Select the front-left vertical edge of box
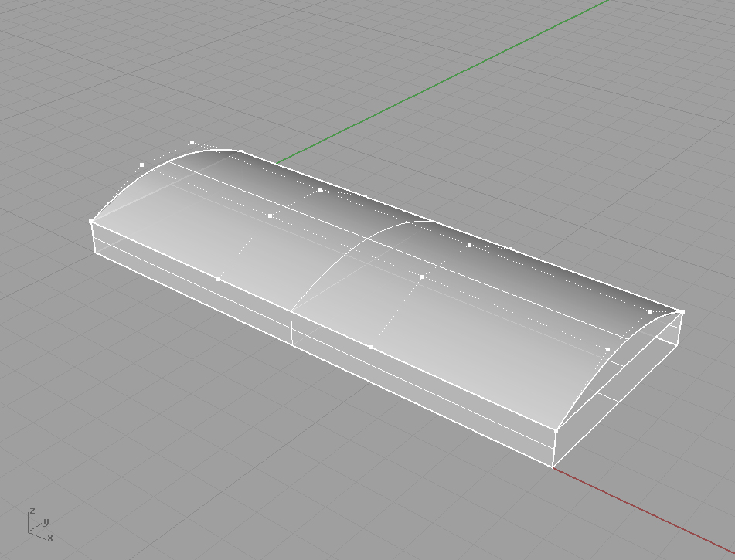Viewport: 735px width, 560px height. (94, 237)
